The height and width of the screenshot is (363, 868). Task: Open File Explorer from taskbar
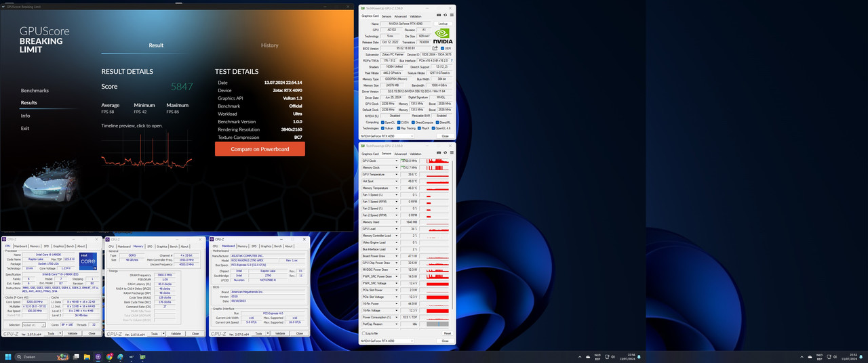(x=87, y=357)
